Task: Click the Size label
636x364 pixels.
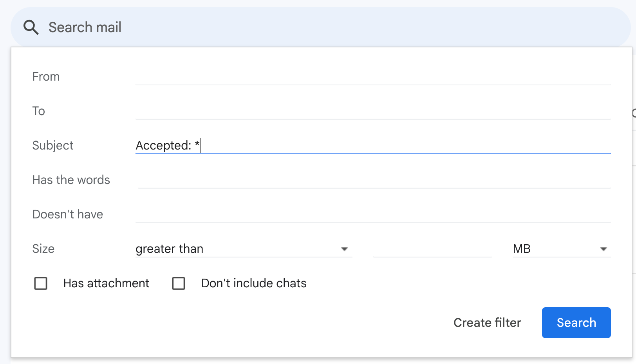Action: (x=43, y=249)
